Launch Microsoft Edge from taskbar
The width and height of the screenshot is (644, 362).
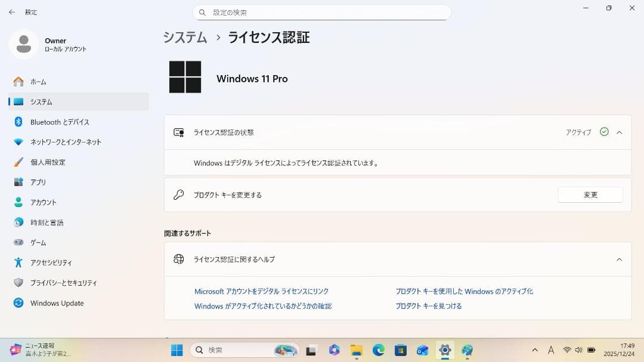[378, 350]
